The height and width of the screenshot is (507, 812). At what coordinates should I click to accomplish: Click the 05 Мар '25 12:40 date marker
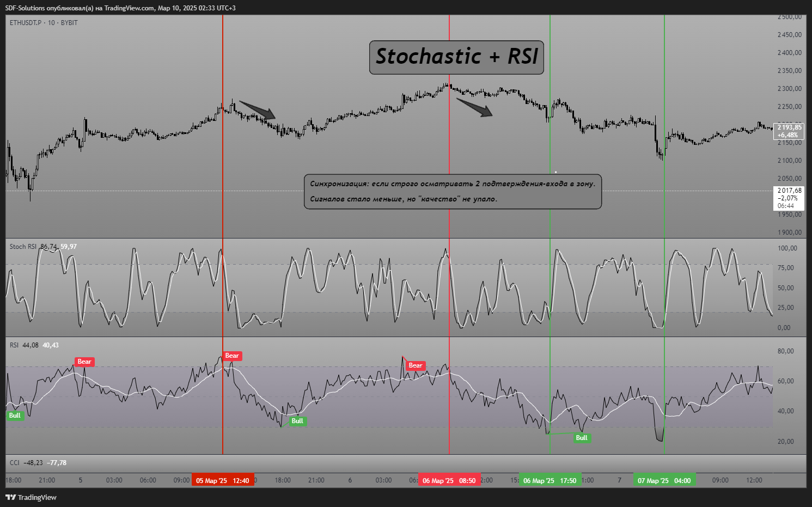click(x=223, y=480)
